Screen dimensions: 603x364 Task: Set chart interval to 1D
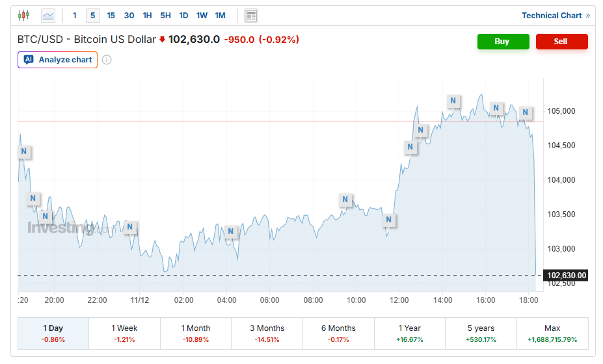click(183, 15)
